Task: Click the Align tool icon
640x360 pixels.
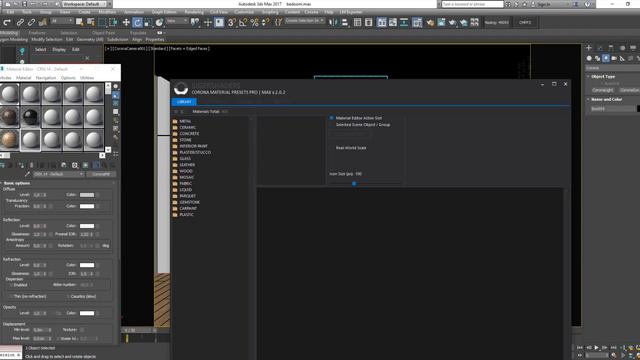Action: (344, 22)
